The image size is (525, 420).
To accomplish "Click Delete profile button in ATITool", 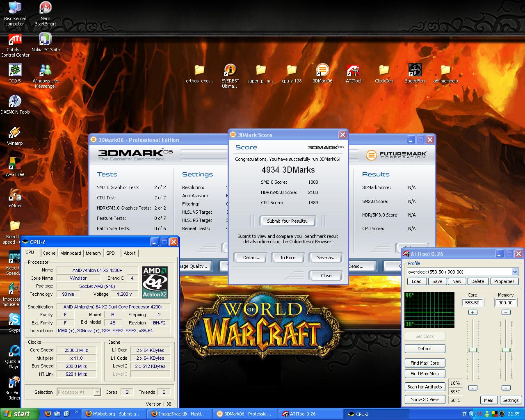I will point(477,281).
